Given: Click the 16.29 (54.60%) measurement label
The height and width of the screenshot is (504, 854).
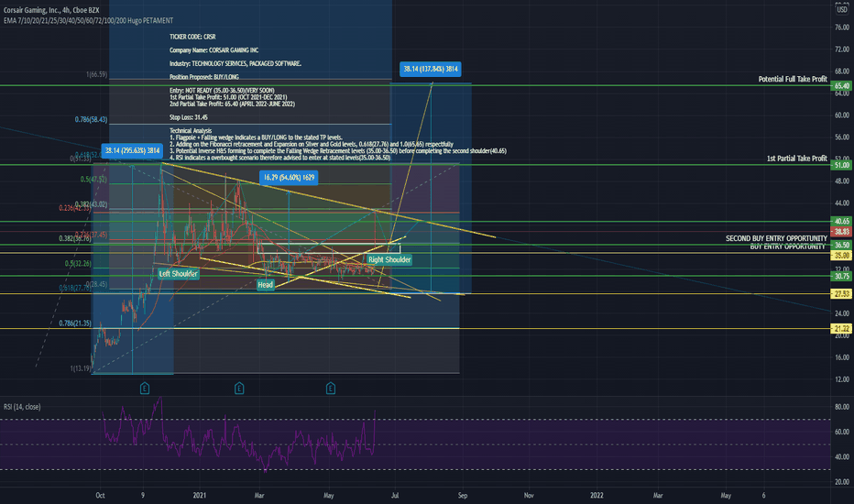Looking at the screenshot, I should pyautogui.click(x=289, y=177).
